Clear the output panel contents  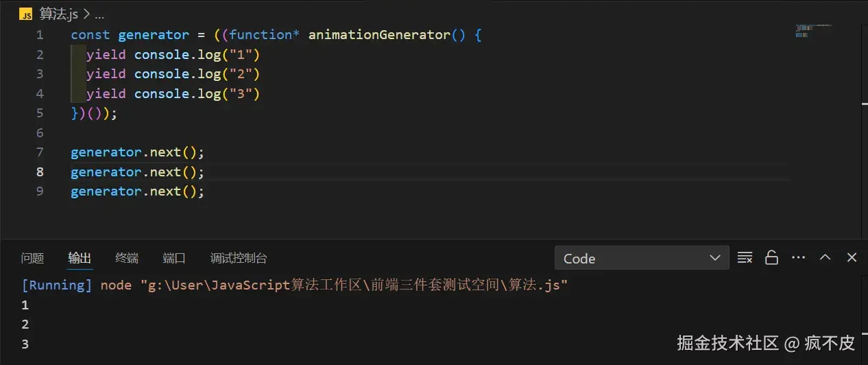coord(745,258)
